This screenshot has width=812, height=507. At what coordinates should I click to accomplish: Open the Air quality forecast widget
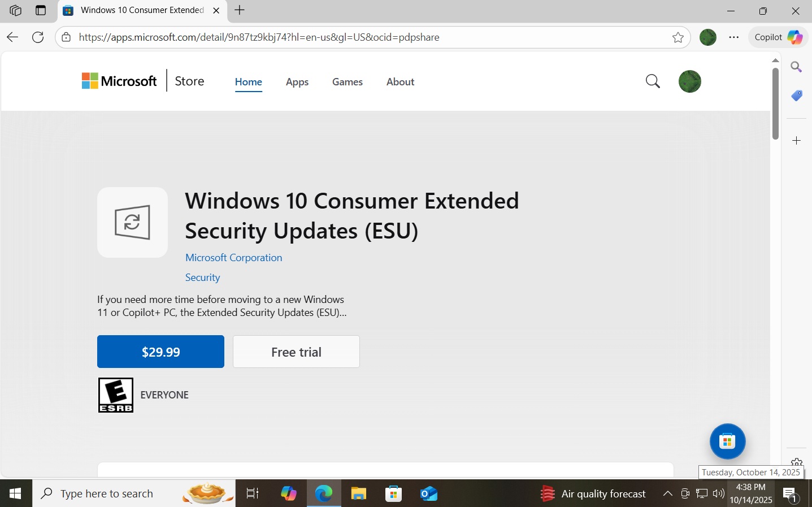coord(593,493)
